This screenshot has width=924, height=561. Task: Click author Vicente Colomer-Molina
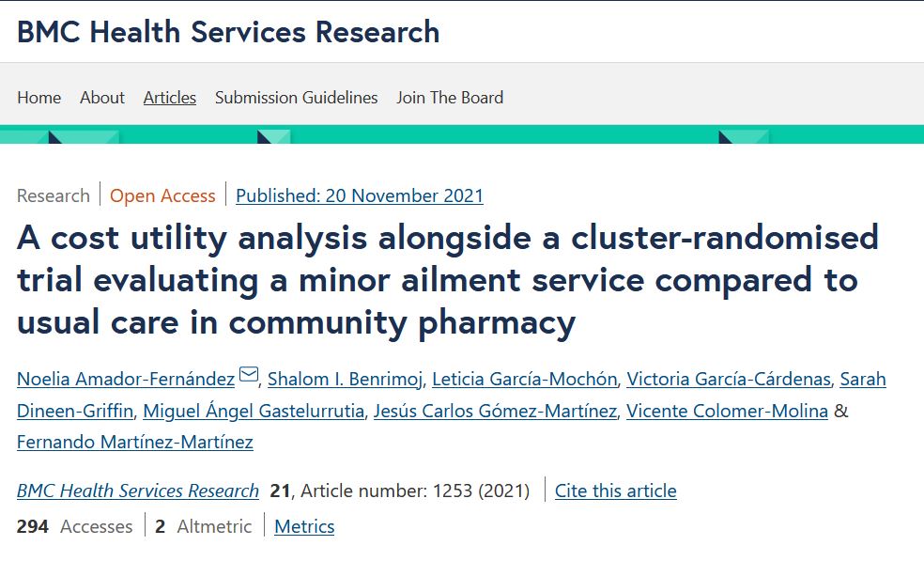(727, 411)
